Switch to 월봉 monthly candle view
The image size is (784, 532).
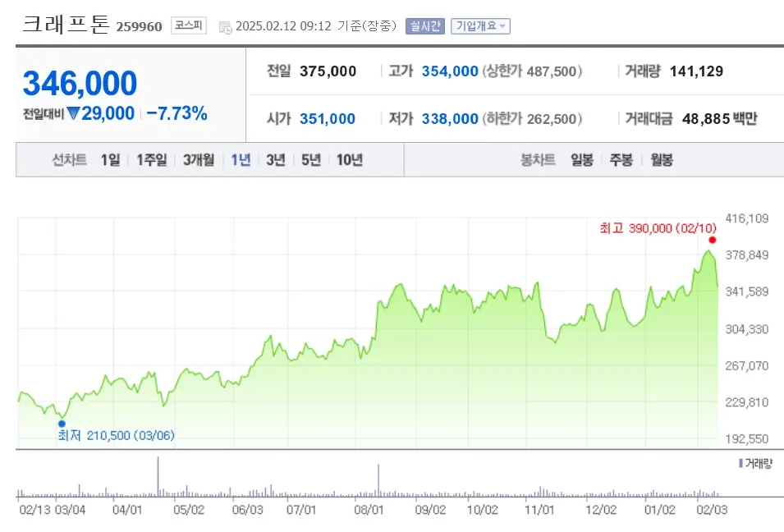(662, 159)
